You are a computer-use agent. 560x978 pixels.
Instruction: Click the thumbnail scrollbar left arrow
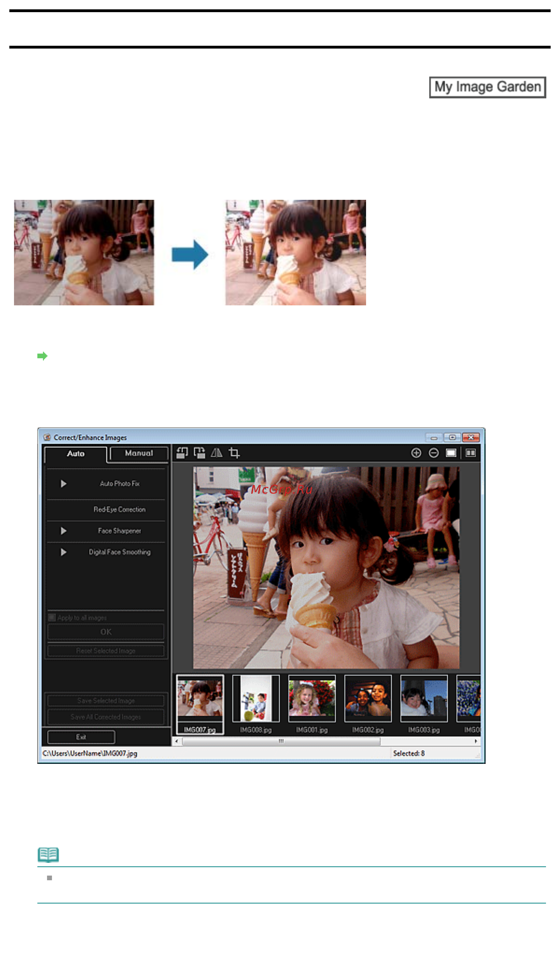[176, 741]
